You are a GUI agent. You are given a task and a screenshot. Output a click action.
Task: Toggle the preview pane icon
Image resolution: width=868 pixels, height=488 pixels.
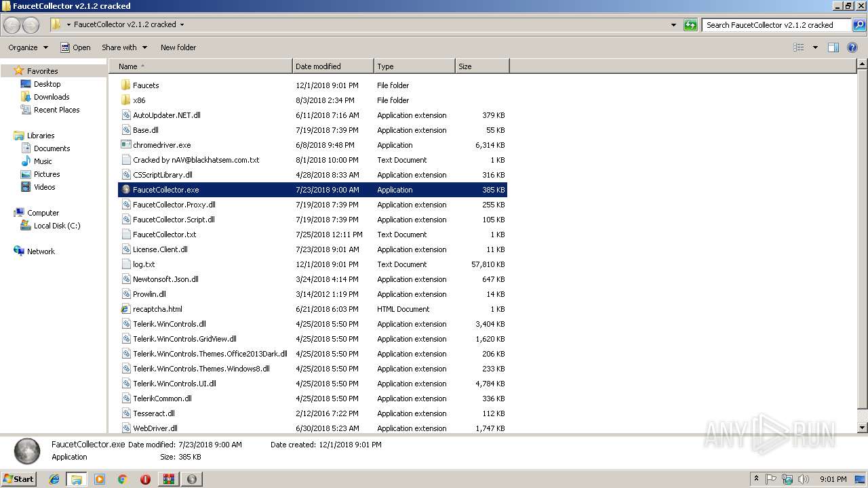(833, 47)
